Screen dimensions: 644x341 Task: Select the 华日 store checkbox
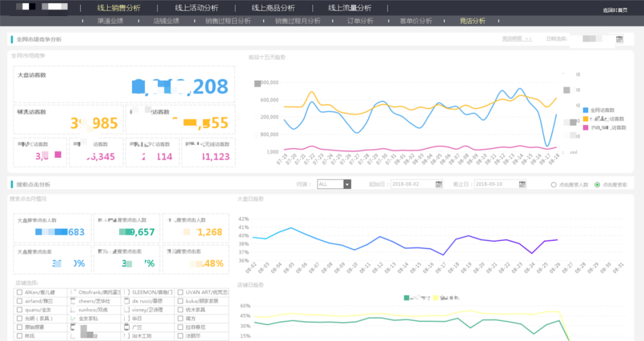(127, 318)
